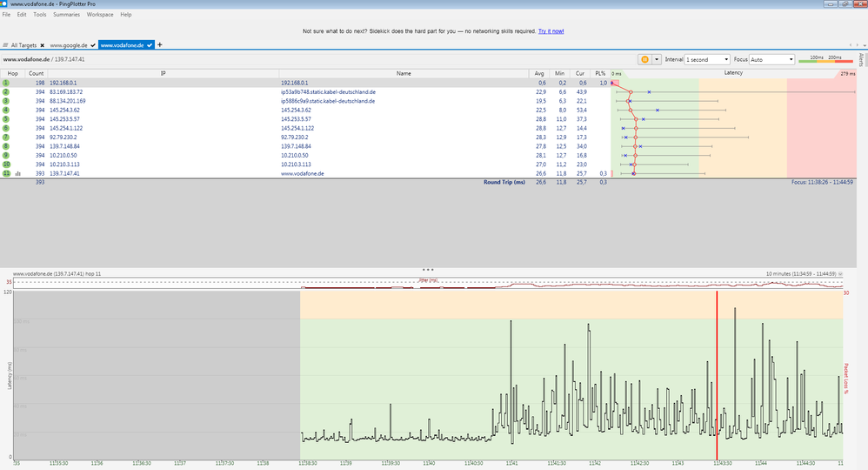Click the Cur column header
This screenshot has height=470, width=868.
(x=579, y=73)
